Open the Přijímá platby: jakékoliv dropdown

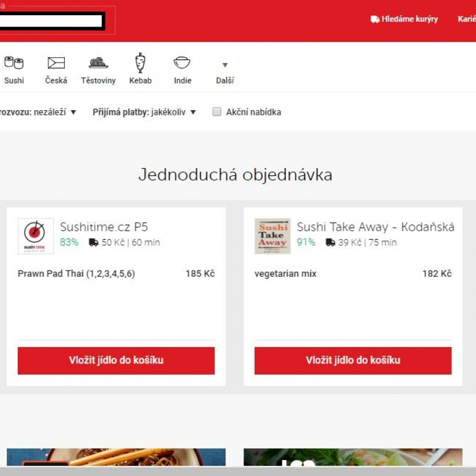point(144,112)
